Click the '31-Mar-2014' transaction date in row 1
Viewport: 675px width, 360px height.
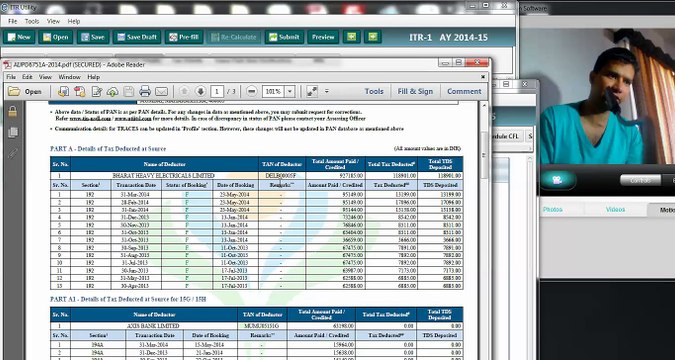coord(135,194)
